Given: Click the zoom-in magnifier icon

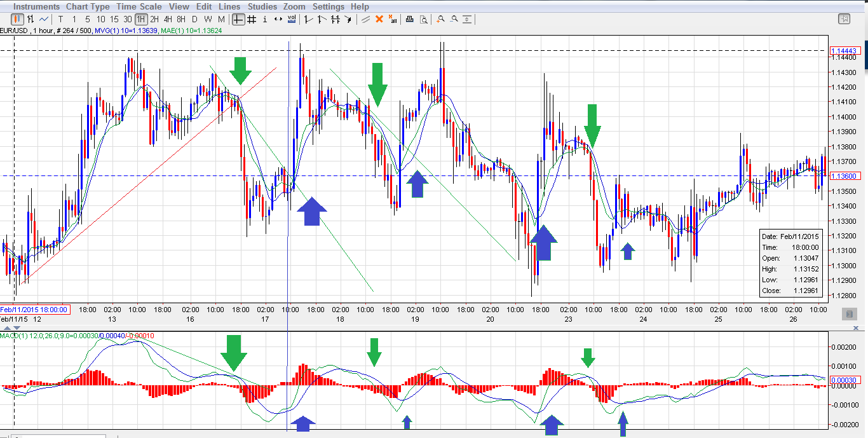Looking at the screenshot, I should (441, 19).
